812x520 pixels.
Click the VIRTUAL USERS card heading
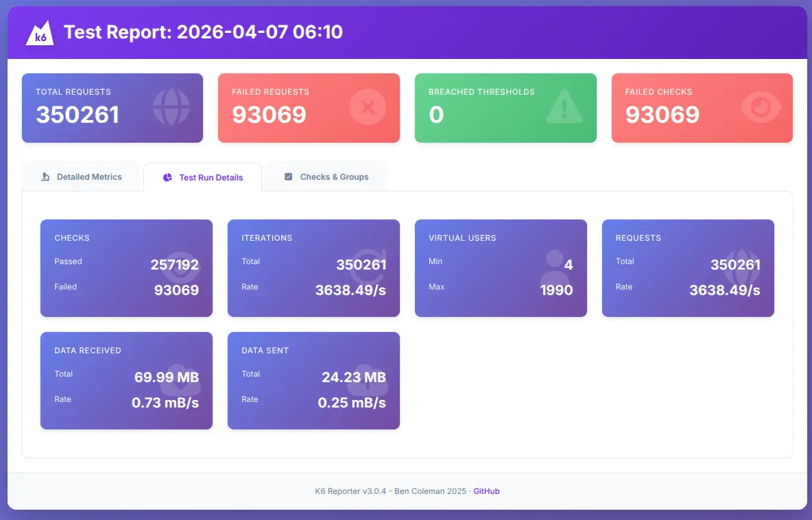(462, 238)
